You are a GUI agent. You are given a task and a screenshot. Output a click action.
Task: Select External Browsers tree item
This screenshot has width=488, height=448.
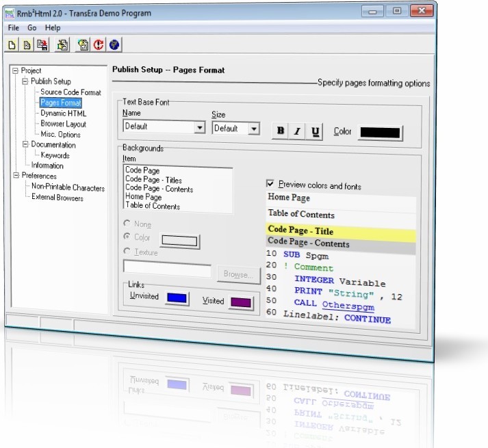coord(57,197)
